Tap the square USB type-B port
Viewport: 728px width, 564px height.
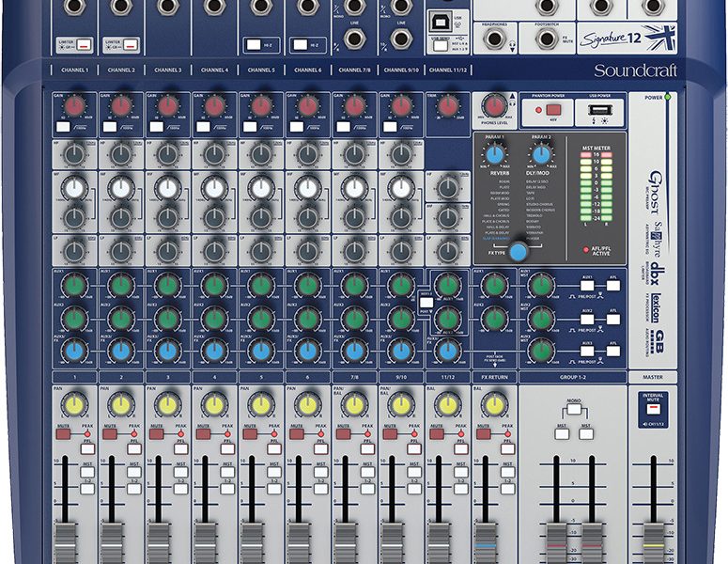[x=441, y=21]
